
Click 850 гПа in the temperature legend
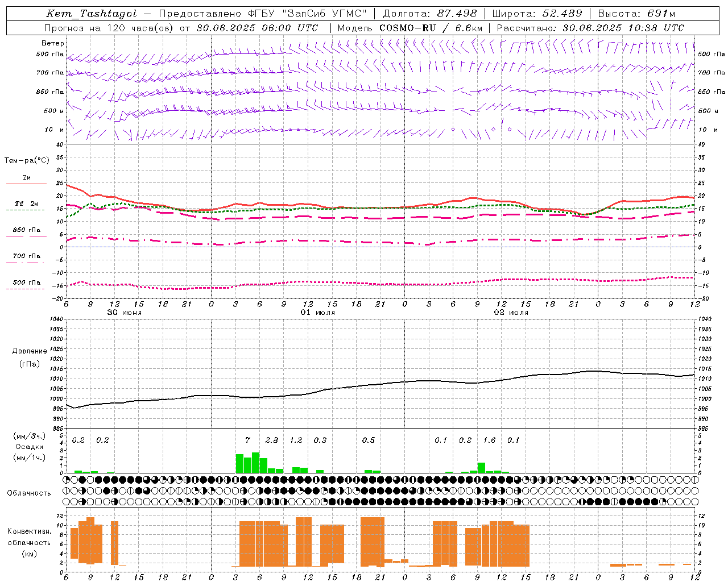[x=27, y=230]
